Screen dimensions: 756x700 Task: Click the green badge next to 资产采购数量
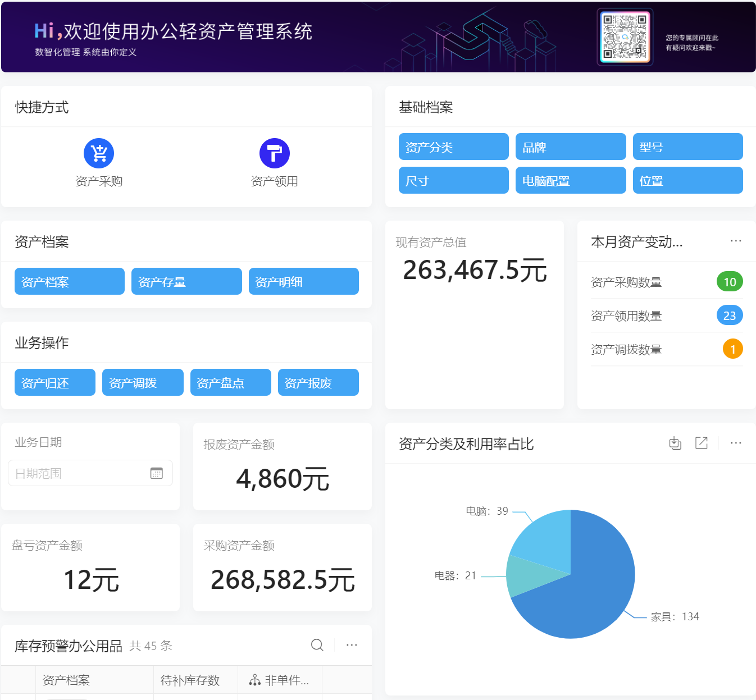coord(730,281)
